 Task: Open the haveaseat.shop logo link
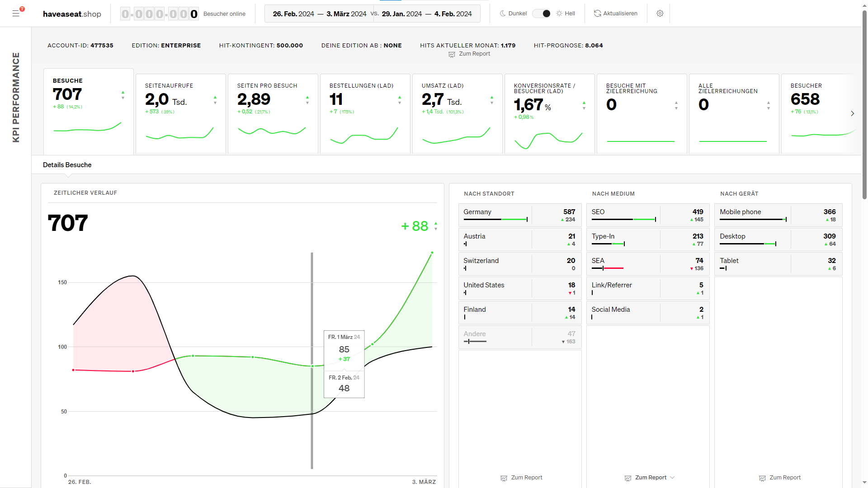(72, 14)
